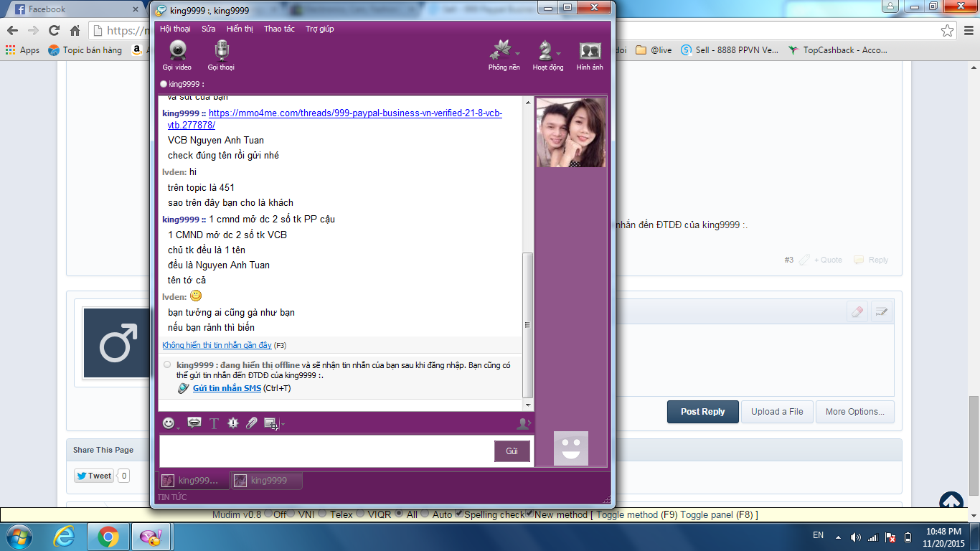Open the Hình ảnh photo sharing icon
Image resolution: width=980 pixels, height=551 pixels.
590,50
